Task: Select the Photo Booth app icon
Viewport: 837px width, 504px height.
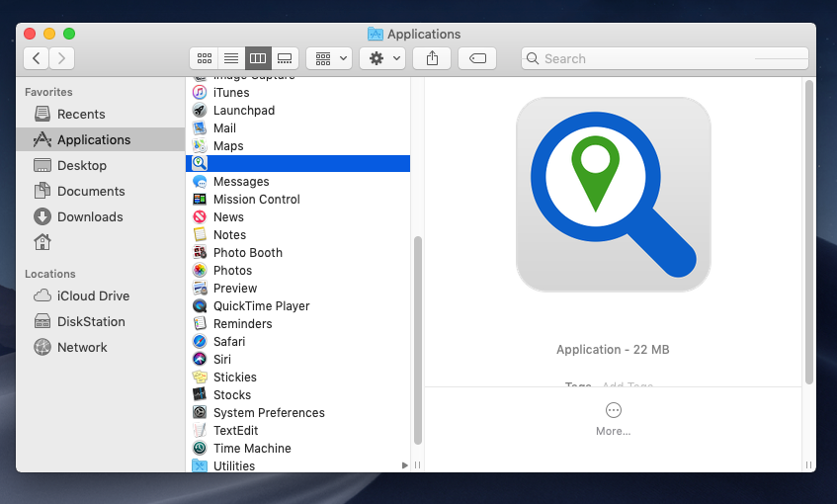Action: 200,252
